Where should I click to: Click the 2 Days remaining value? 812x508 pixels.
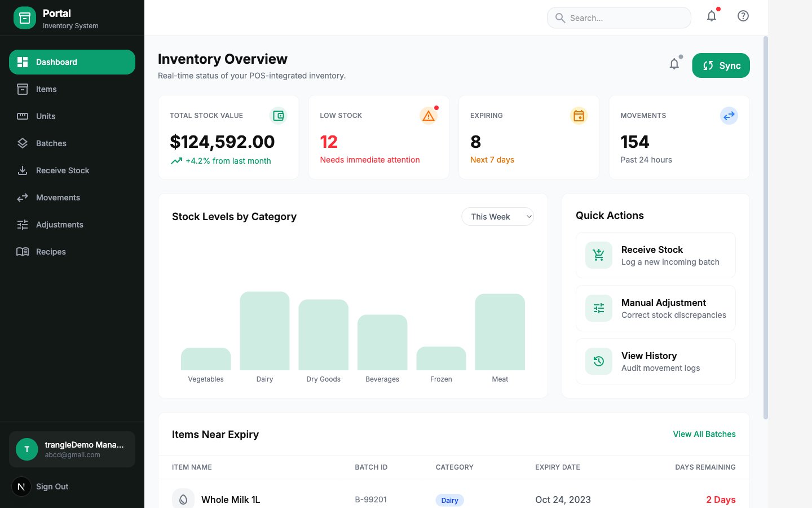[721, 500]
